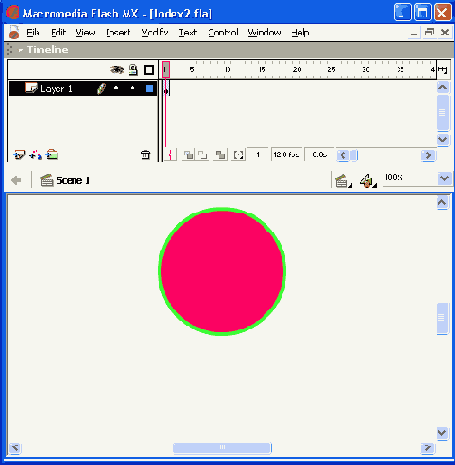Image resolution: width=455 pixels, height=465 pixels.
Task: Click the Center Frame button
Action: [x=171, y=155]
